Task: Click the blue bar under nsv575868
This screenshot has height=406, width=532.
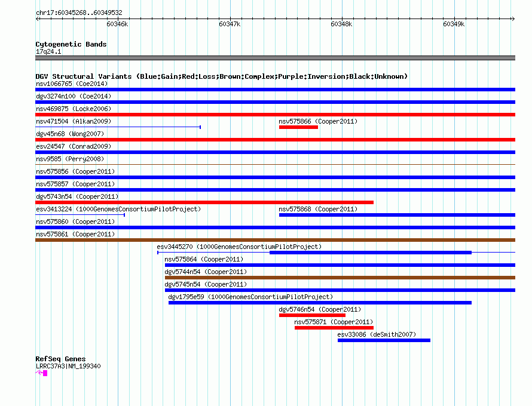Action: [398, 215]
